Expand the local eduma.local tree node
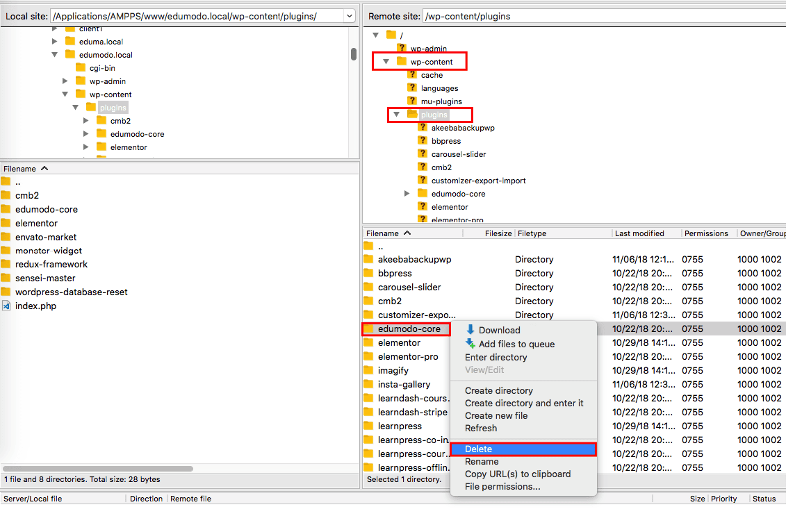Image resolution: width=786 pixels, height=532 pixels. click(x=55, y=42)
